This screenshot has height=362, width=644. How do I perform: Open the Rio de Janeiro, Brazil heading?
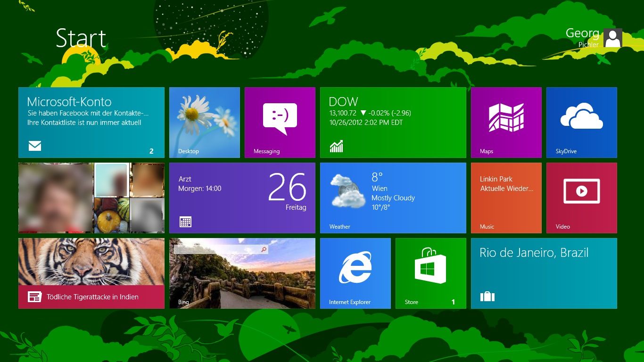pyautogui.click(x=534, y=253)
